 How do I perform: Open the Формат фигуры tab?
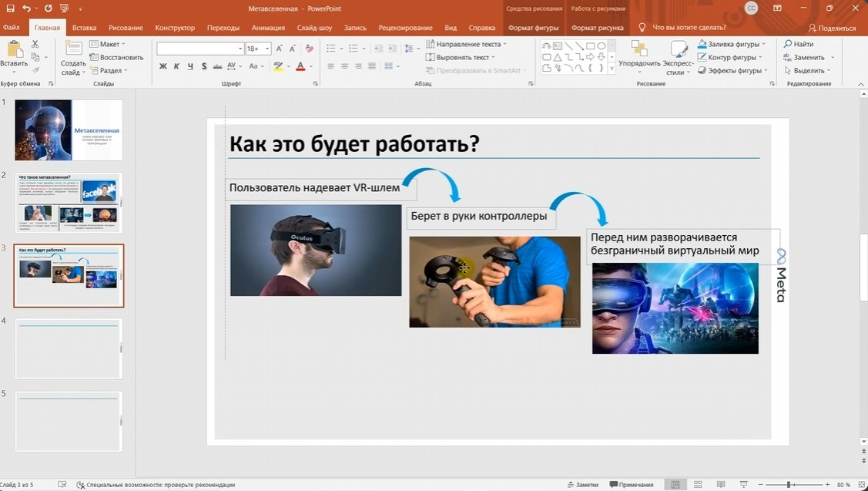533,27
